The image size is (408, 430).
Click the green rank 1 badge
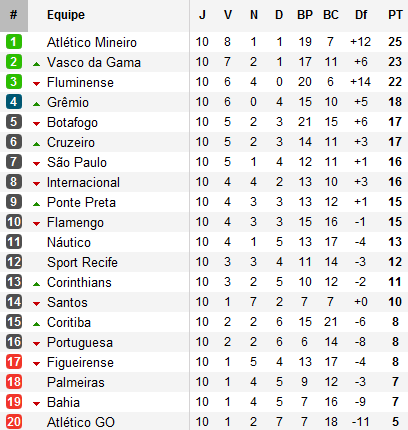click(14, 42)
